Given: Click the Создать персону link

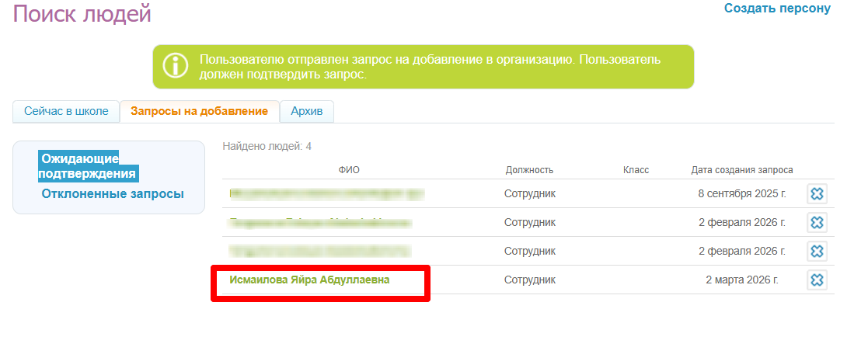Looking at the screenshot, I should (x=777, y=9).
